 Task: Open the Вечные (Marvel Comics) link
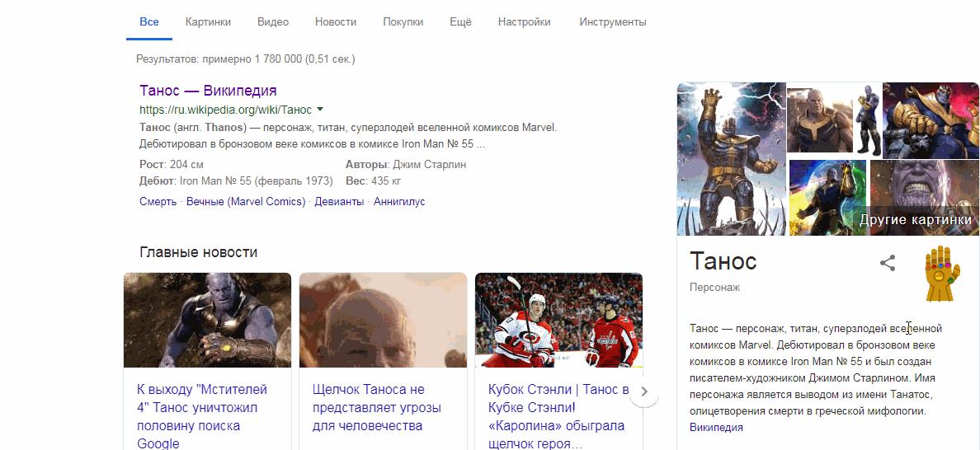[x=246, y=202]
